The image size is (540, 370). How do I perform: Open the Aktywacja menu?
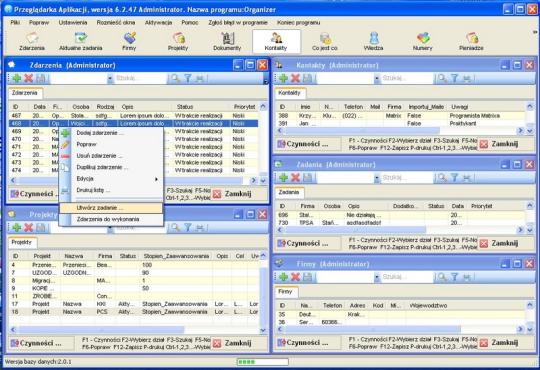(158, 23)
